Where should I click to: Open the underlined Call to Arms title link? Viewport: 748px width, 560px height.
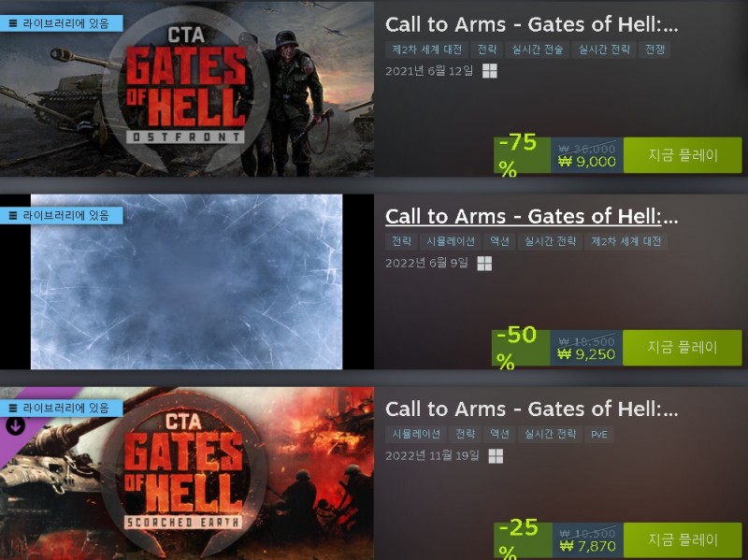531,217
